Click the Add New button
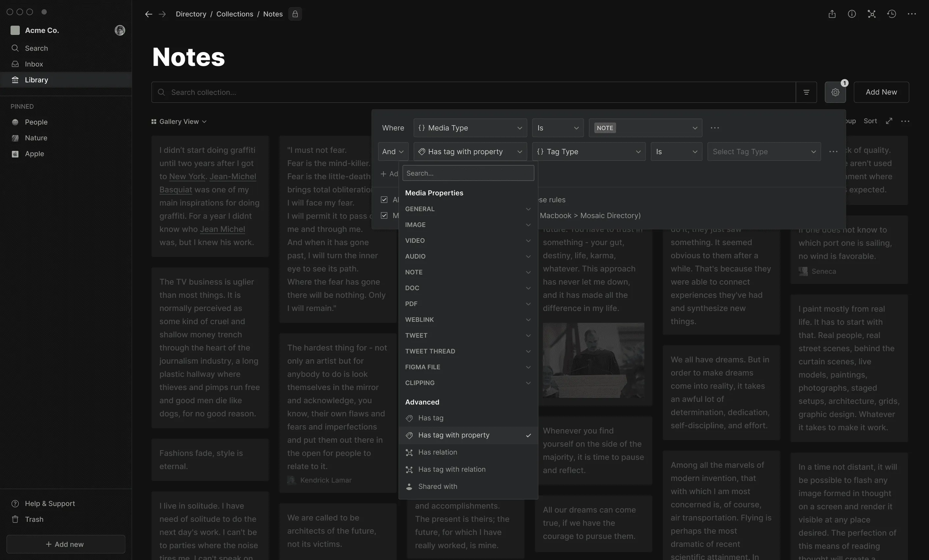This screenshot has height=560, width=929. click(881, 92)
